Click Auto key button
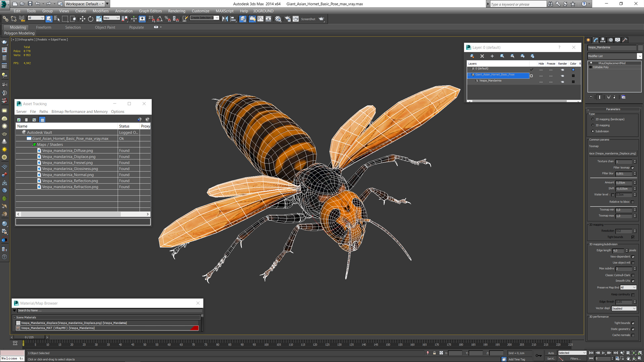Screen dimensions: 644x362 coord(551,353)
